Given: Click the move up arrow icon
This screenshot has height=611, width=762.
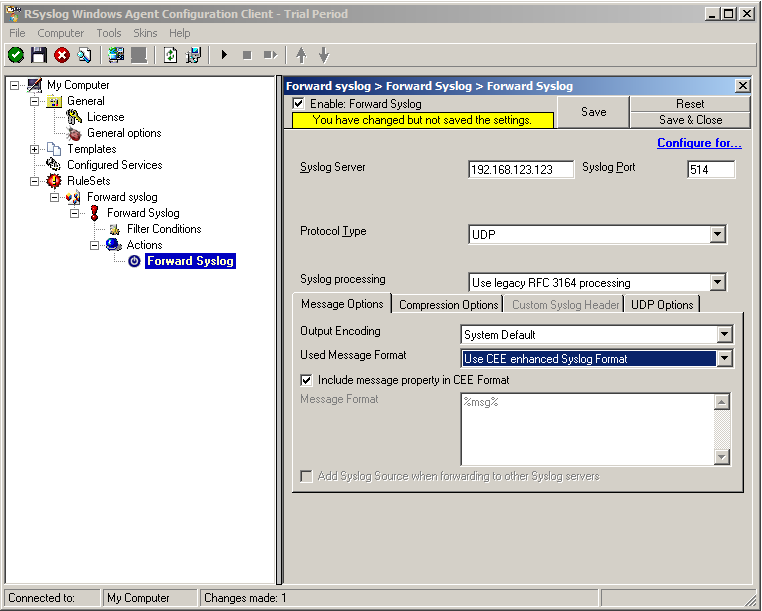Looking at the screenshot, I should pos(301,55).
